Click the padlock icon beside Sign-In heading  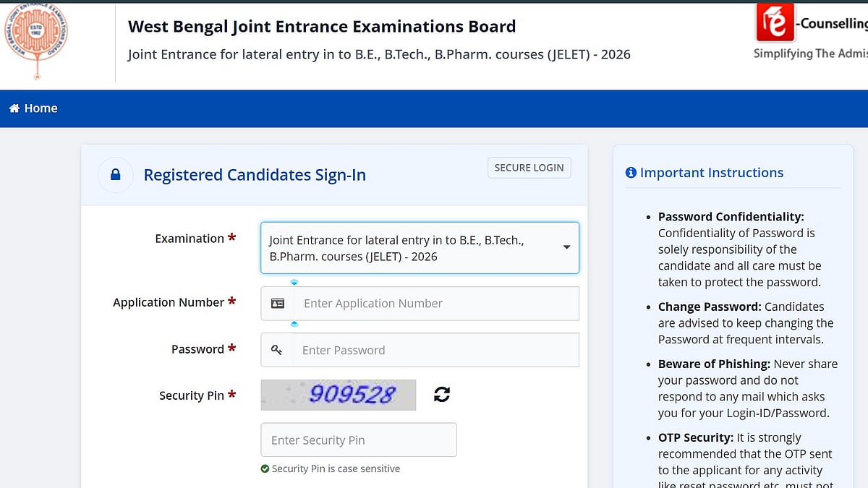[115, 175]
